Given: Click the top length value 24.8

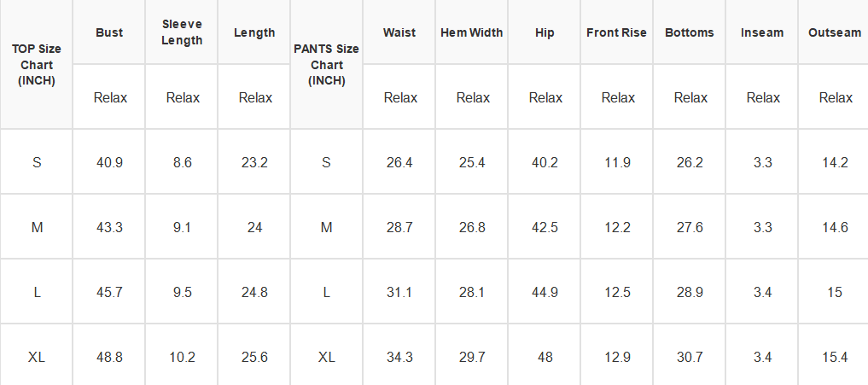Looking at the screenshot, I should (254, 293).
